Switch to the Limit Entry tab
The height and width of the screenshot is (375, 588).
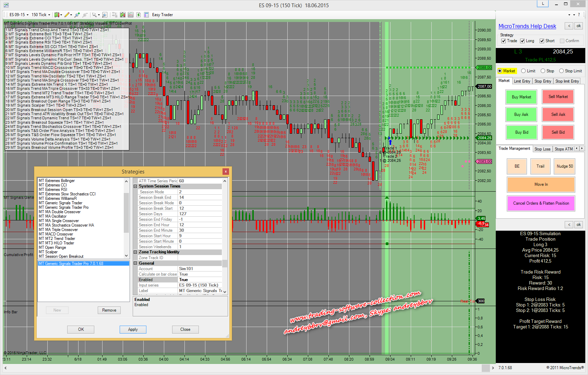click(x=522, y=81)
